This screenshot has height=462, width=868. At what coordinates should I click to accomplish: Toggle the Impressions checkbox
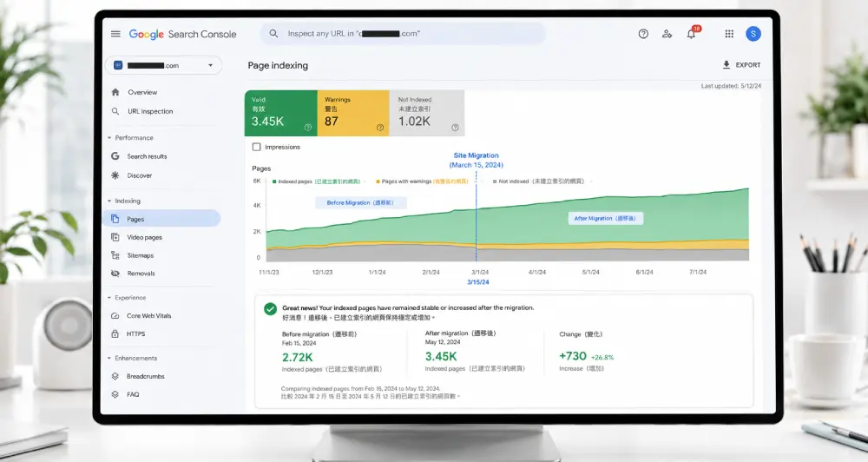[x=256, y=147]
